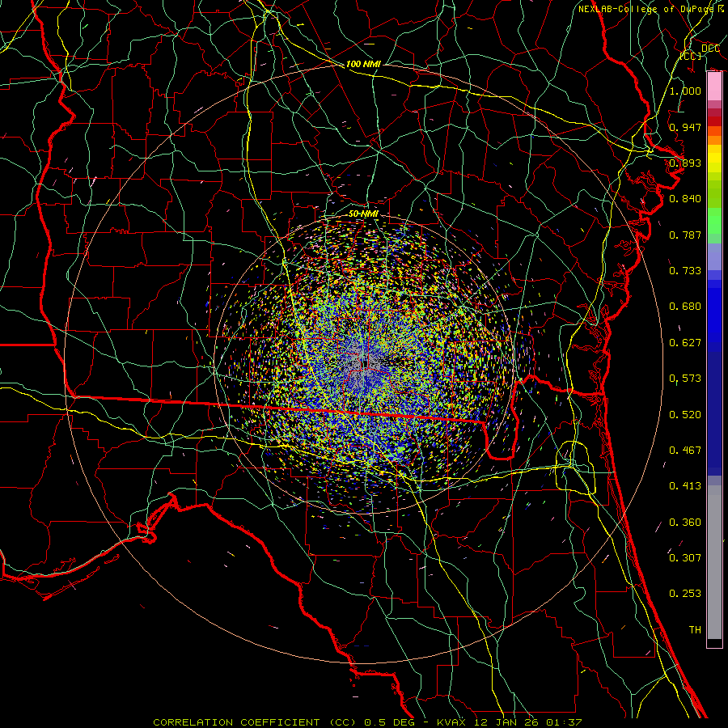Click the '12 JAN 26 01:37' timestamp
Image resolution: width=728 pixels, height=728 pixels.
click(527, 722)
